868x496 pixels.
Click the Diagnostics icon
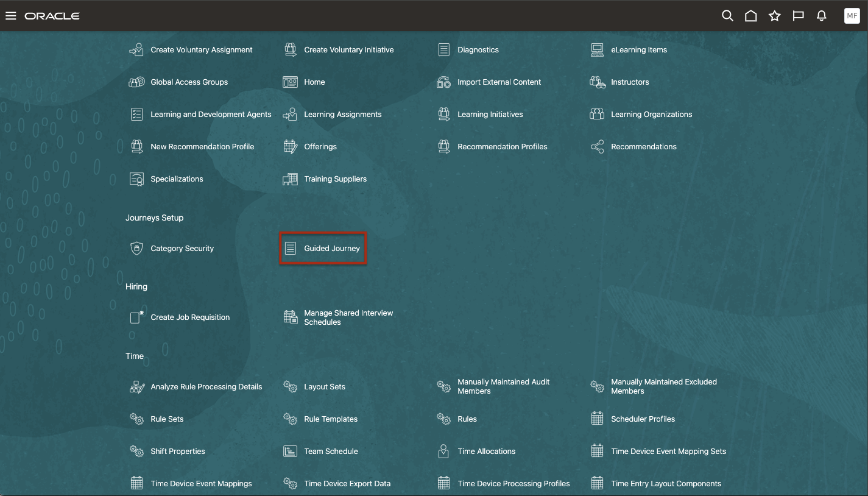click(x=444, y=50)
